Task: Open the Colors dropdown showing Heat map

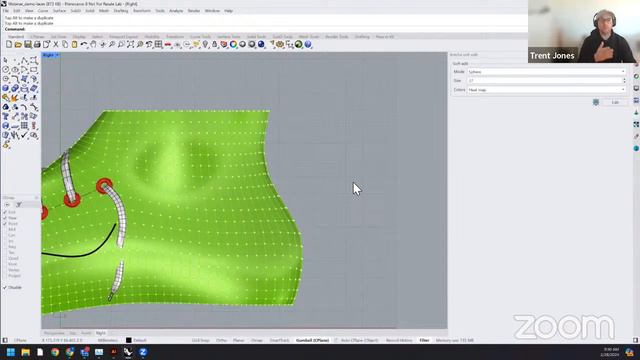Action: (x=546, y=90)
